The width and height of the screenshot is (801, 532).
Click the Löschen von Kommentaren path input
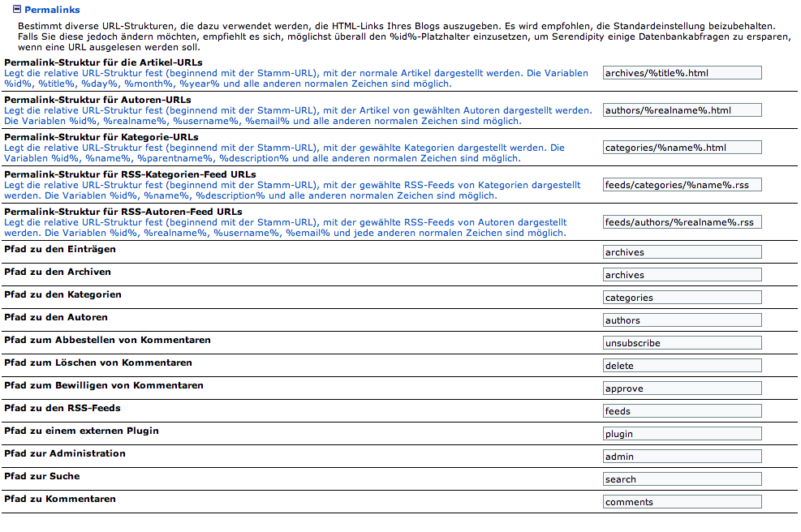[682, 366]
